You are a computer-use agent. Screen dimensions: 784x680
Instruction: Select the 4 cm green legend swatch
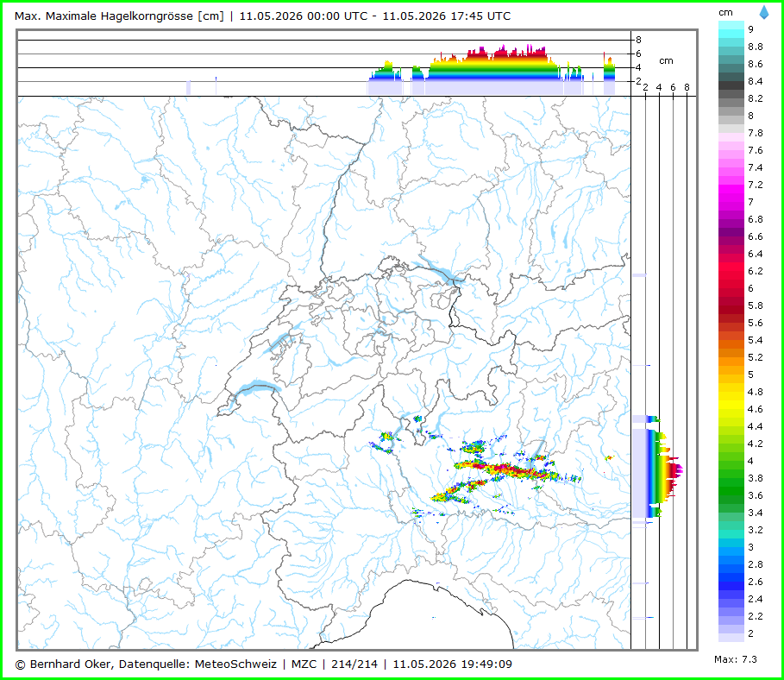tap(731, 461)
